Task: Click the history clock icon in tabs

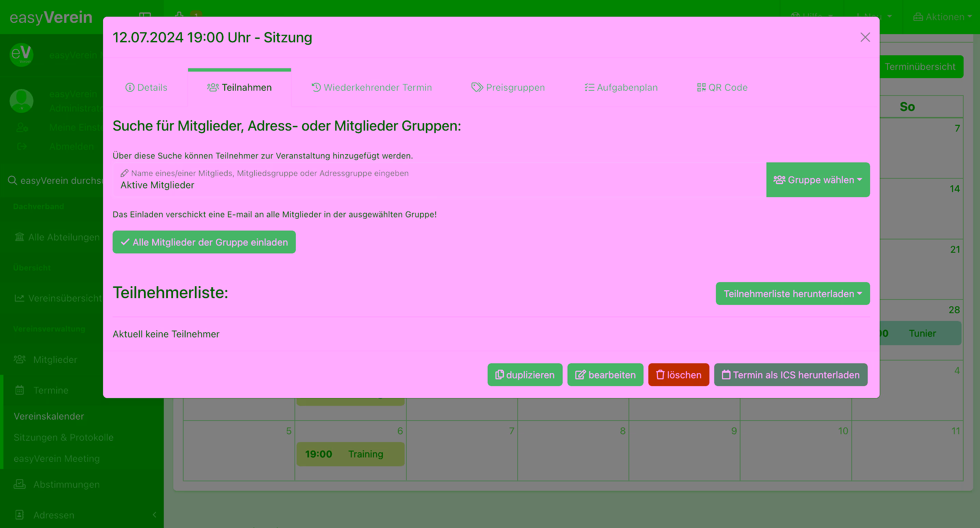Action: 316,88
